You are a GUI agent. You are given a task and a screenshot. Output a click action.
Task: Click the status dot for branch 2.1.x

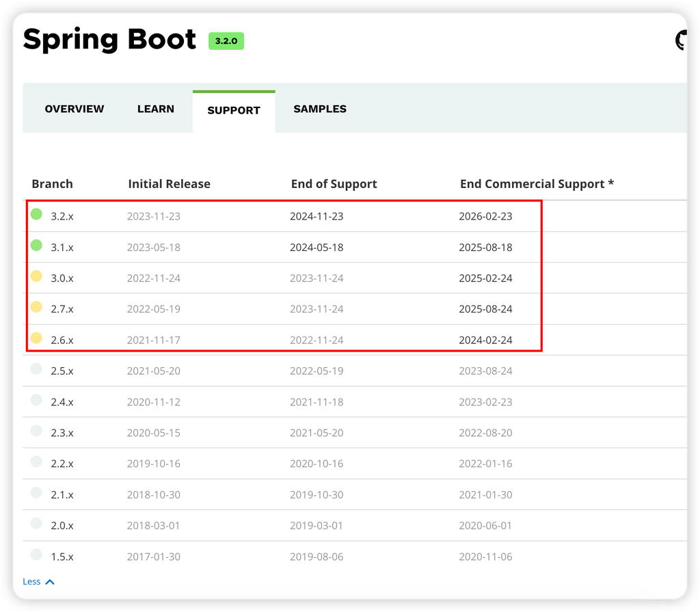[x=36, y=492]
